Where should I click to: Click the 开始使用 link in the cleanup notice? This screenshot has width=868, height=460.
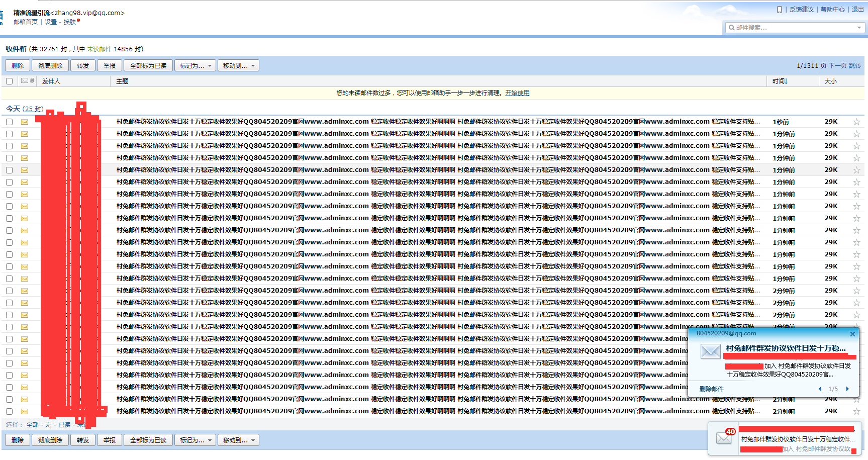pos(517,93)
